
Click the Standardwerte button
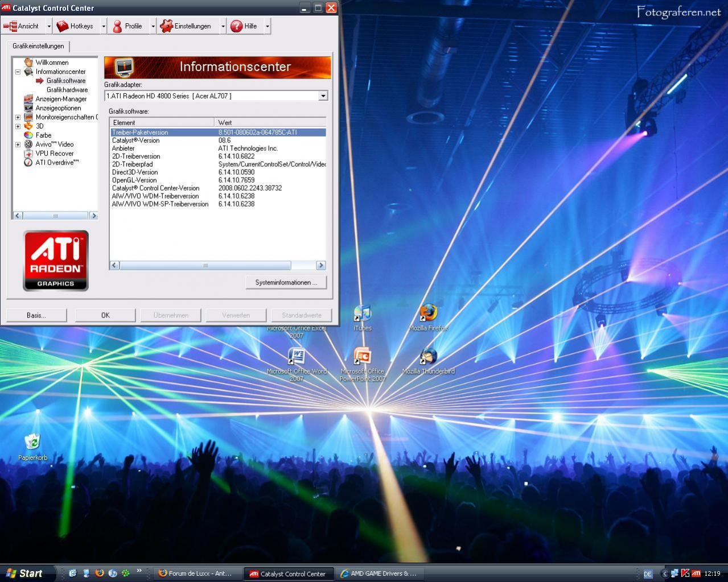tap(302, 315)
